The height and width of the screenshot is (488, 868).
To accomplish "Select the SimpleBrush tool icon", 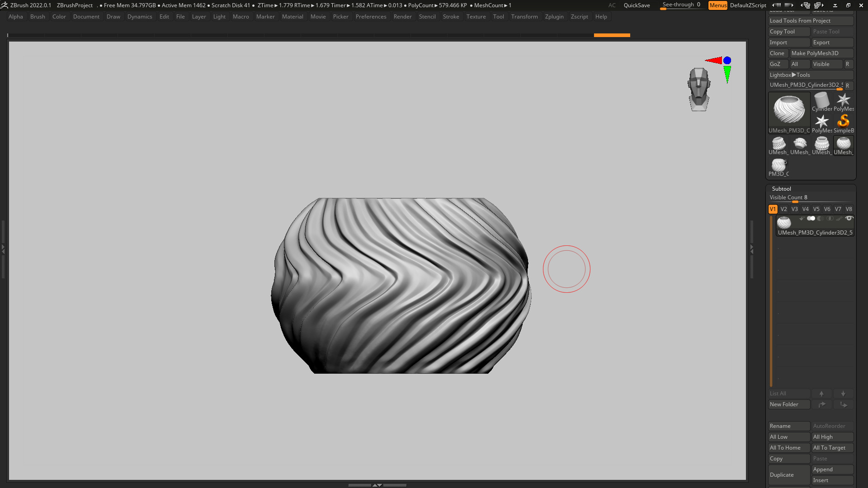I will click(843, 123).
